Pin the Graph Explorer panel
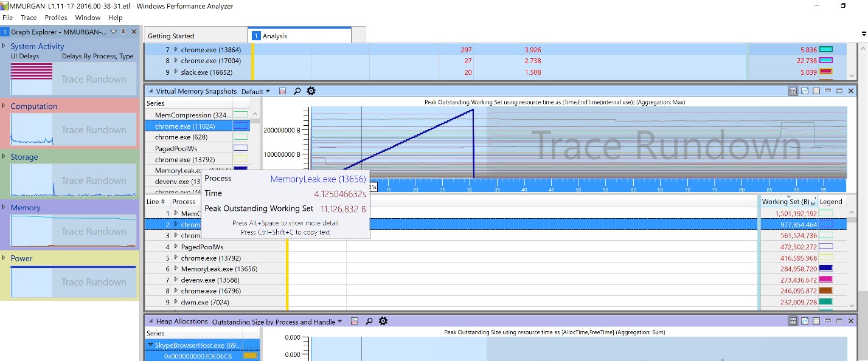The width and height of the screenshot is (868, 361). [123, 32]
